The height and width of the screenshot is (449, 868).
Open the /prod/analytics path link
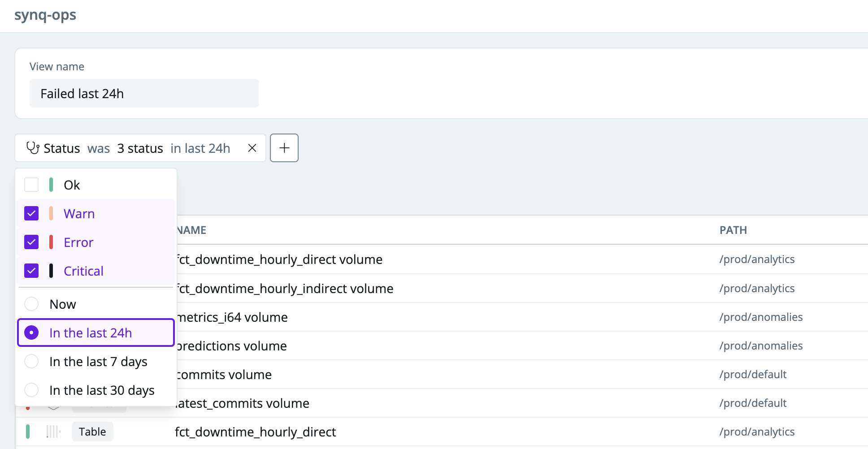[757, 259]
